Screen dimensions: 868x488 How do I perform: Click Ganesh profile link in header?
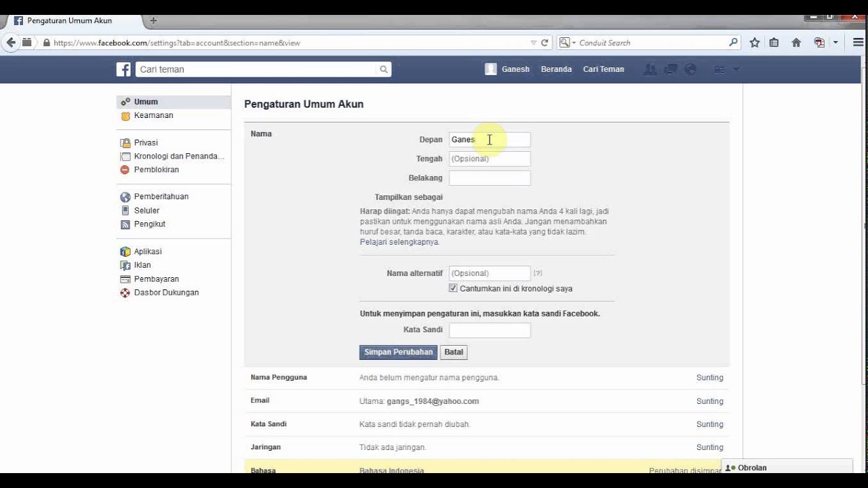click(515, 69)
